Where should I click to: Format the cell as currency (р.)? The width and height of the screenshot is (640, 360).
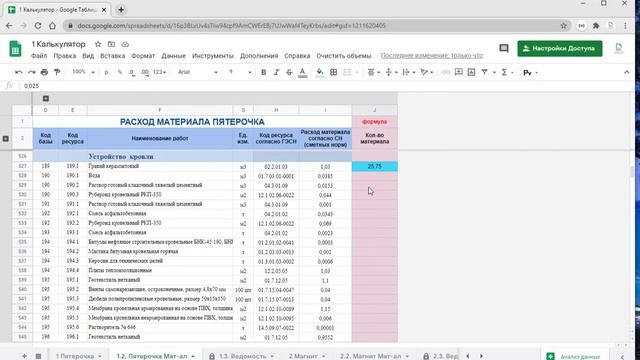pyautogui.click(x=107, y=72)
